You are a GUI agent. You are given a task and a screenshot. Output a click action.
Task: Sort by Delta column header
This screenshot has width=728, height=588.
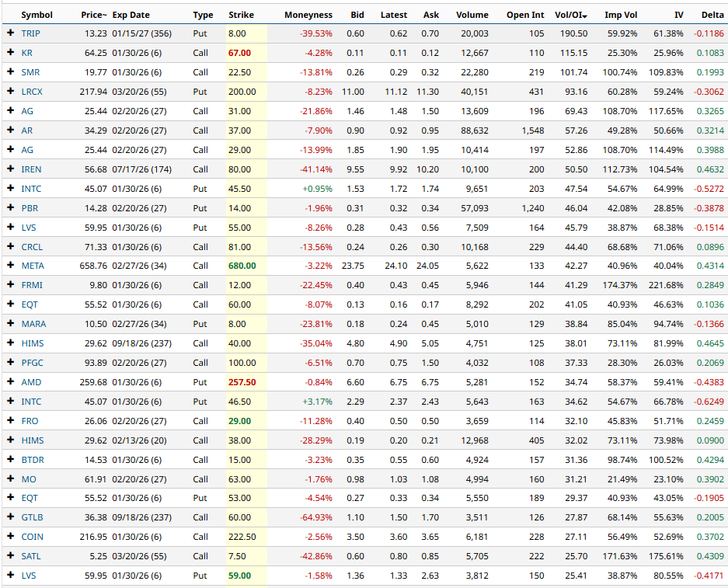(712, 15)
